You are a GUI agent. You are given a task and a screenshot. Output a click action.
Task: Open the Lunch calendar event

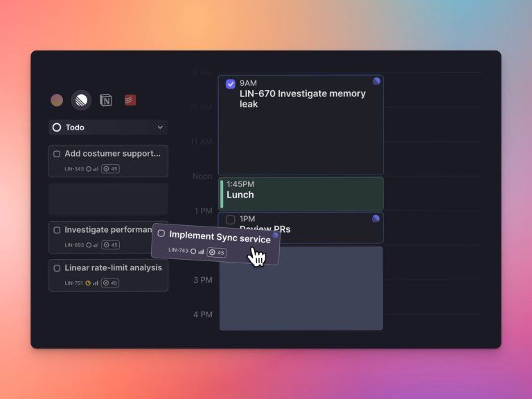tap(301, 193)
